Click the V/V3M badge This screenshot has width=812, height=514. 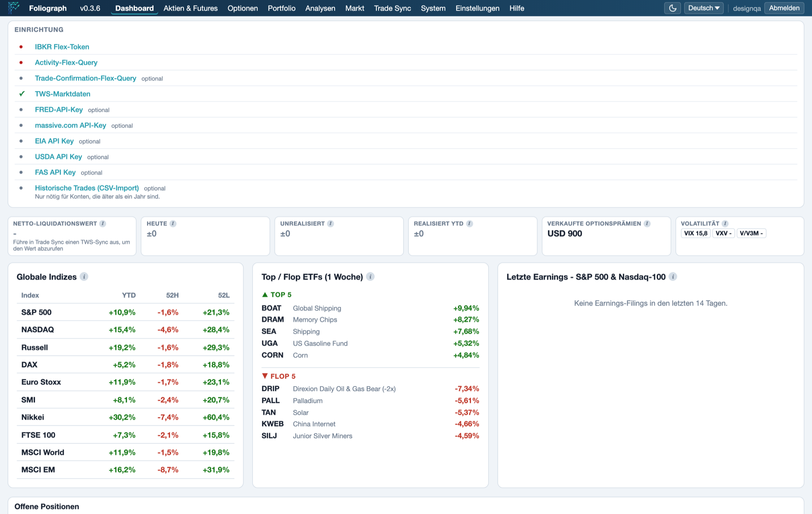751,233
